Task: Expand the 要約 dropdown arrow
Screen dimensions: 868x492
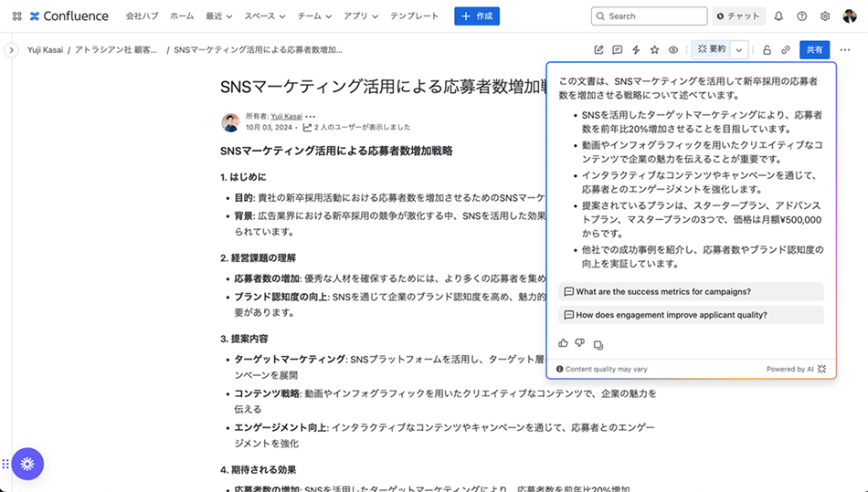Action: pyautogui.click(x=740, y=50)
